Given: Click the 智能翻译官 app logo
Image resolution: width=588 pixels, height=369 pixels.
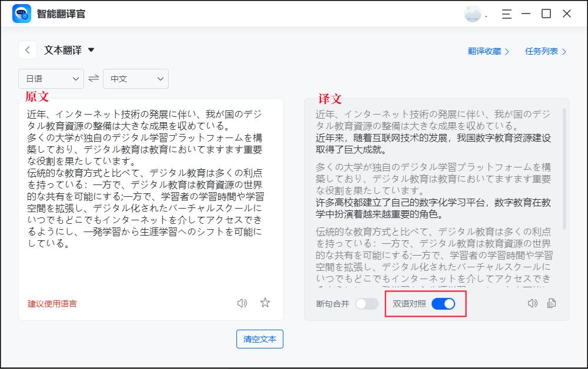Looking at the screenshot, I should point(22,13).
